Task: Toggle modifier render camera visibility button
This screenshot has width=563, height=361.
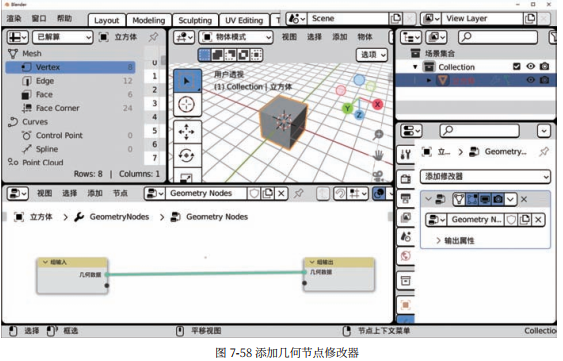Action: [x=498, y=199]
